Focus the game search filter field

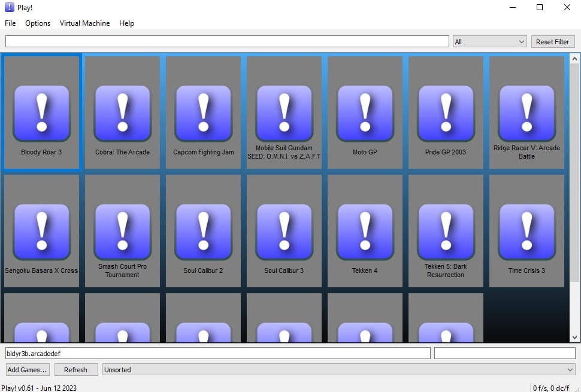[227, 41]
